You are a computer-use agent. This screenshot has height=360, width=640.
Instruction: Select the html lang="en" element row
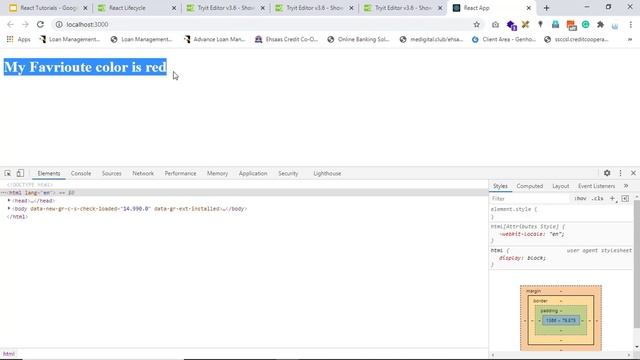coord(244,192)
